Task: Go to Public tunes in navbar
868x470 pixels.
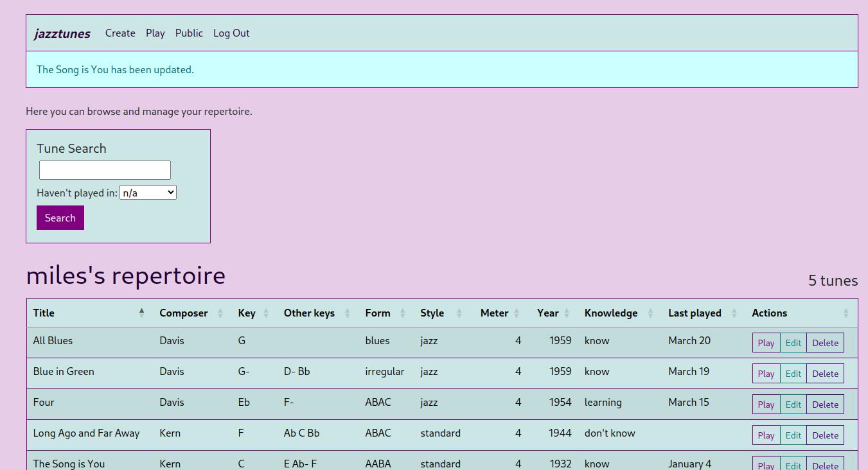Action: (189, 33)
